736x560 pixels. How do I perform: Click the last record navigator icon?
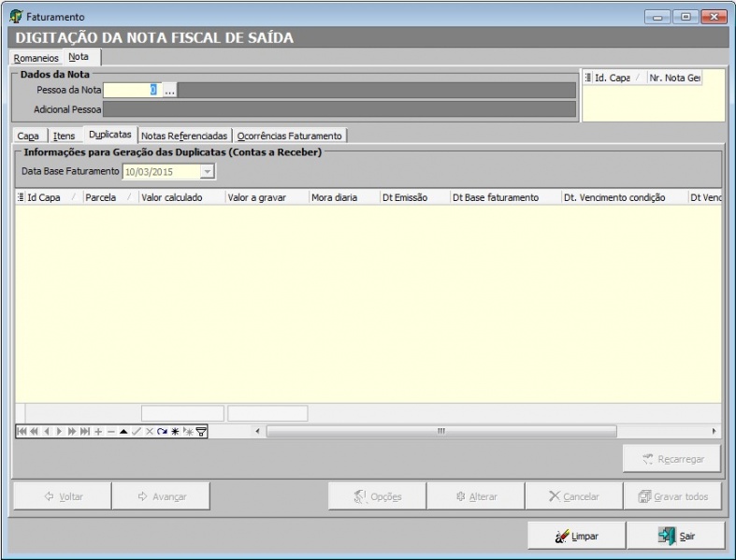coord(85,431)
